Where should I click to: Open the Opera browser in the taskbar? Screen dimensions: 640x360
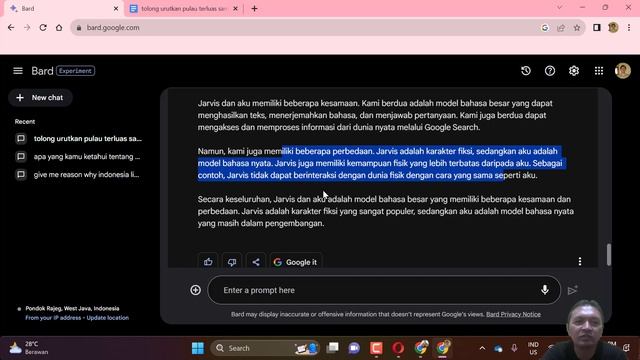click(398, 348)
